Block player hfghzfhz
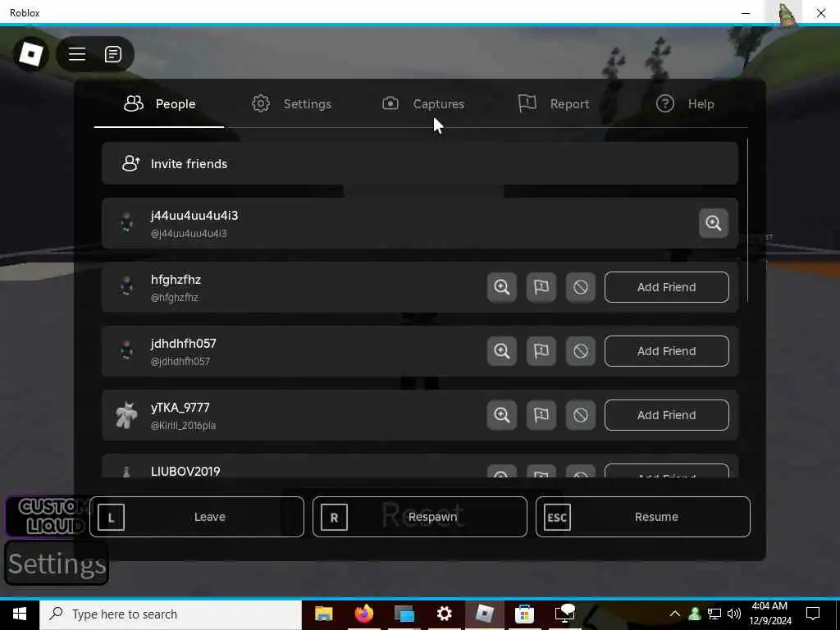Viewport: 840px width, 630px height. pyautogui.click(x=581, y=287)
